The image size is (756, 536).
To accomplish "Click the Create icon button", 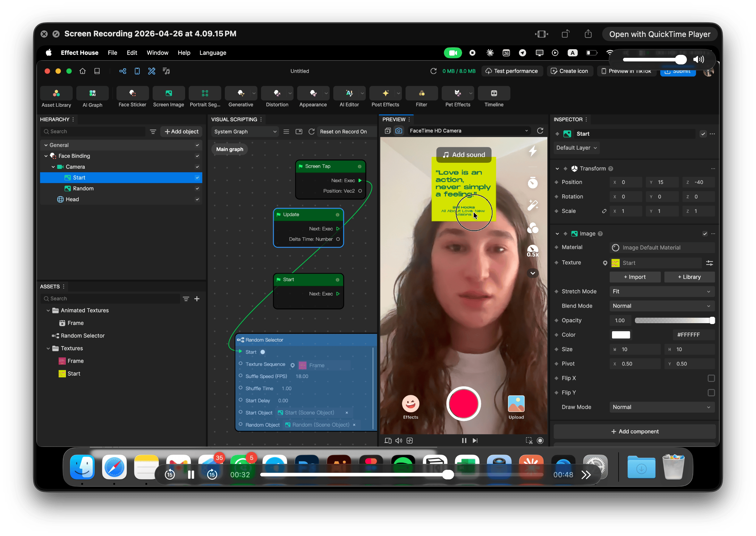I will coord(570,71).
